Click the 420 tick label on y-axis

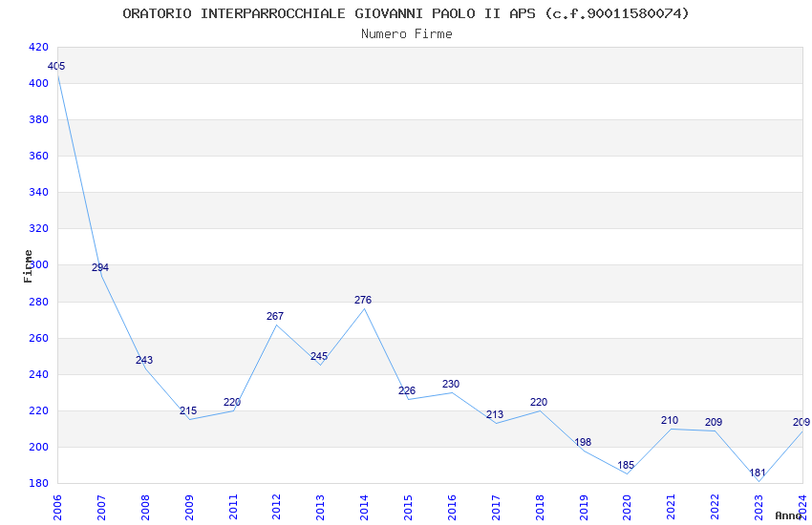(x=38, y=47)
